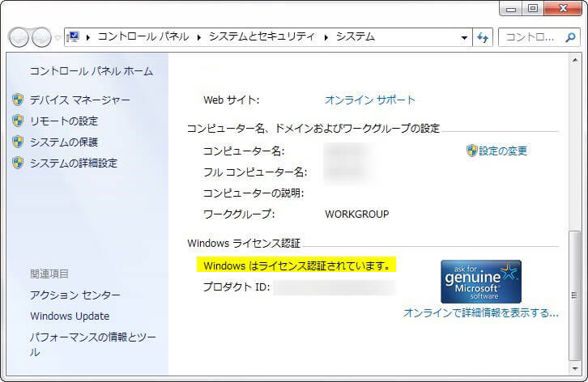This screenshot has height=382, width=588.
Task: Click the Back navigation arrow button
Action: (x=19, y=37)
